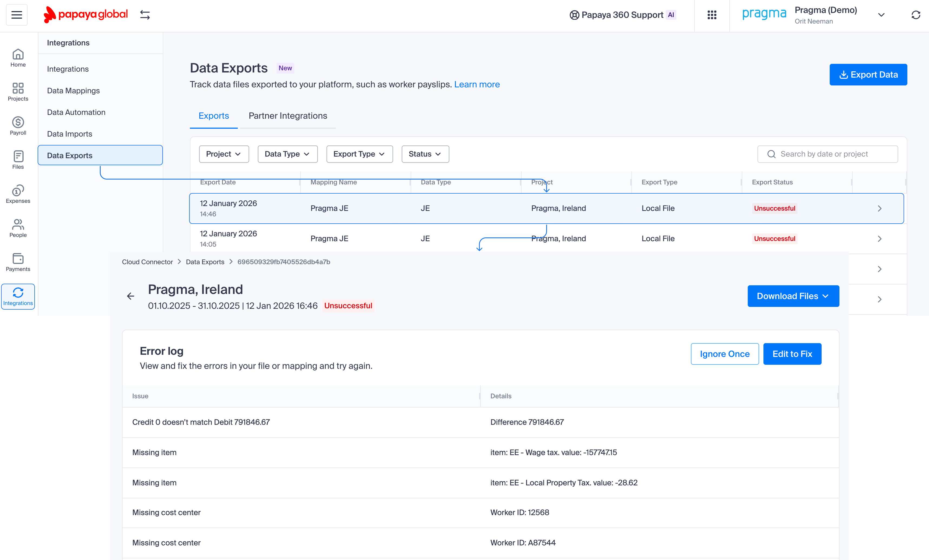The height and width of the screenshot is (560, 929).
Task: Go to Home in sidebar
Action: point(18,58)
